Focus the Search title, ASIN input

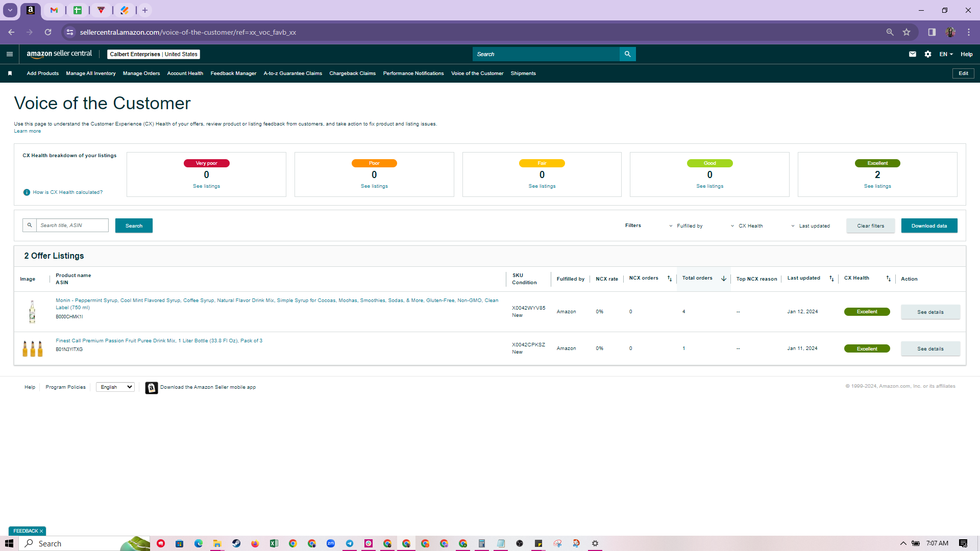(72, 225)
